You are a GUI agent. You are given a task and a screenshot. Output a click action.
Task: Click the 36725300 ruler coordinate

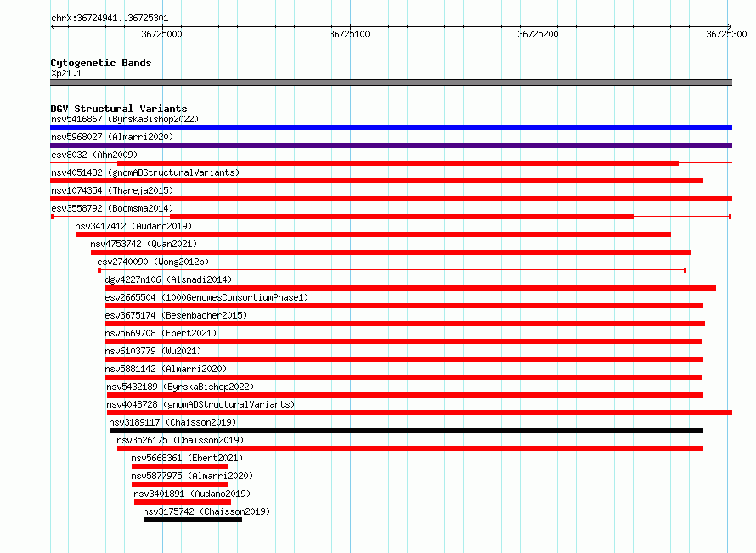726,34
